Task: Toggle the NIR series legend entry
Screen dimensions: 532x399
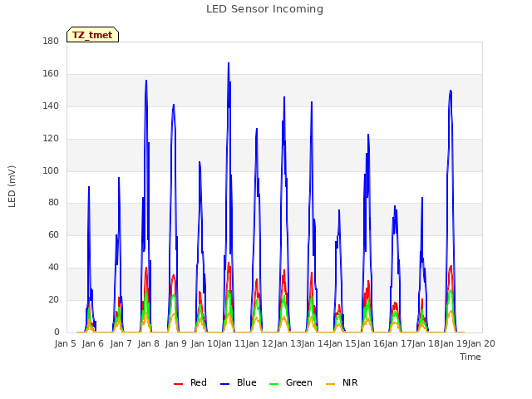Action: (x=342, y=382)
